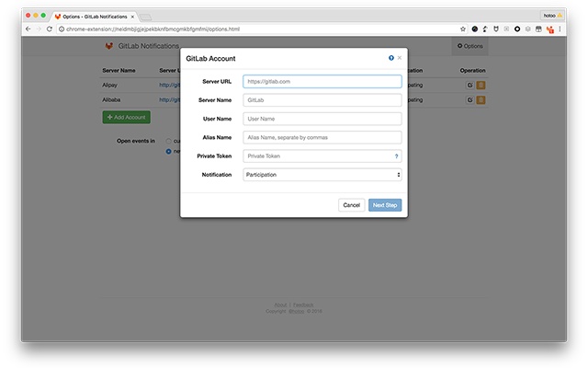Click the GitLab Notifications fox logo
The image size is (588, 368).
pyautogui.click(x=109, y=46)
